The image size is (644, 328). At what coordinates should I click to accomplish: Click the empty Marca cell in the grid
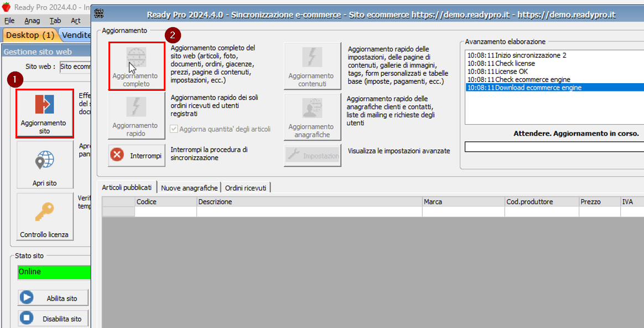point(464,211)
